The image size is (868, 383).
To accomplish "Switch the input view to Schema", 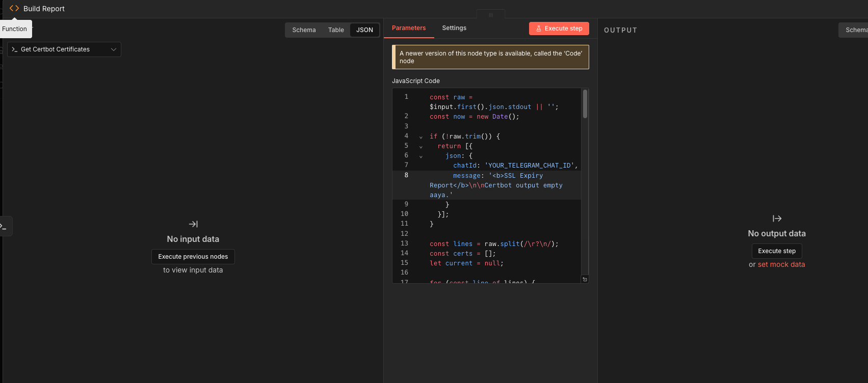I will pyautogui.click(x=304, y=30).
